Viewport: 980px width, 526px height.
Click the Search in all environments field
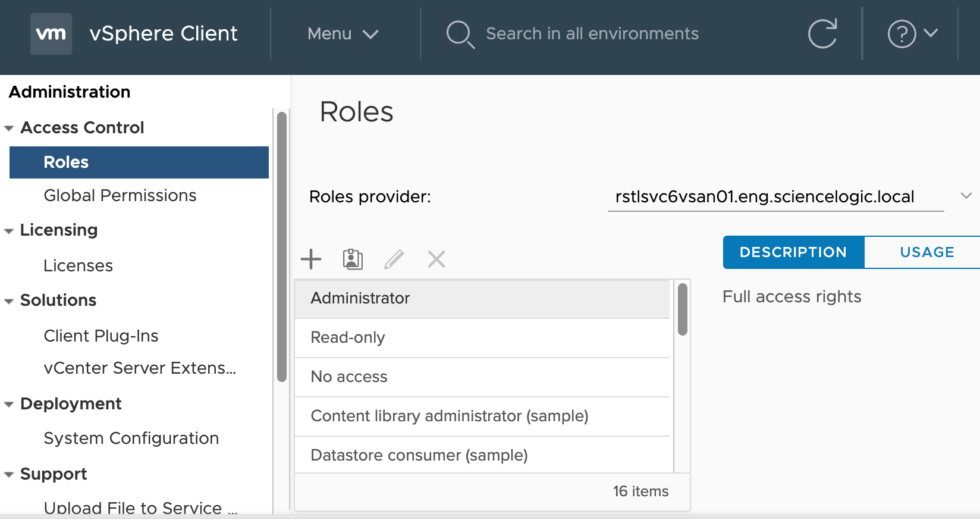pyautogui.click(x=592, y=34)
